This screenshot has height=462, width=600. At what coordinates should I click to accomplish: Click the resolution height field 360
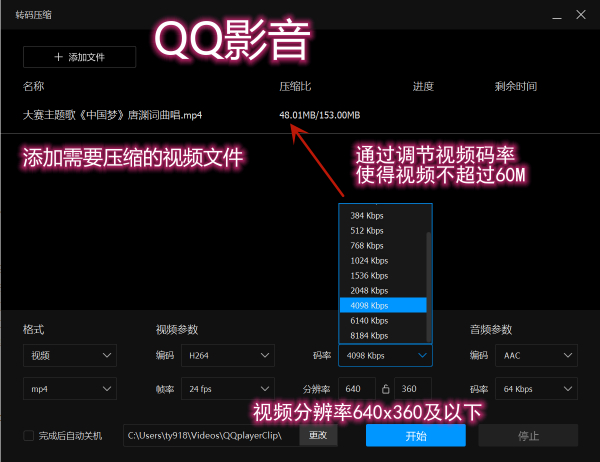(413, 389)
